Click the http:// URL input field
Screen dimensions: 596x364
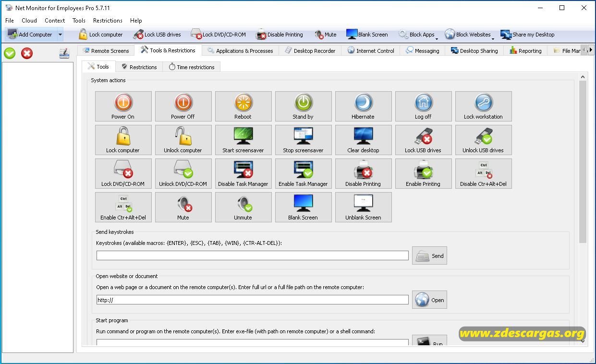tap(252, 300)
